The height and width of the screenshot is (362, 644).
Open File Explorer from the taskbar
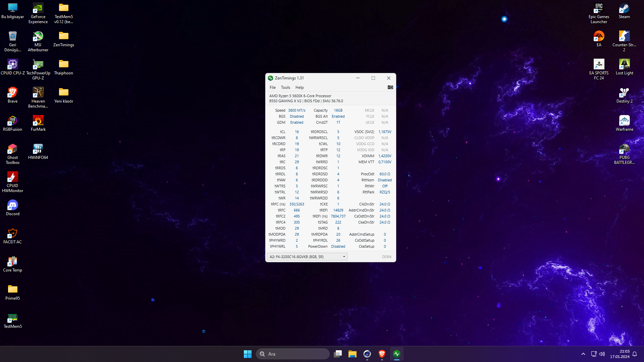click(352, 354)
